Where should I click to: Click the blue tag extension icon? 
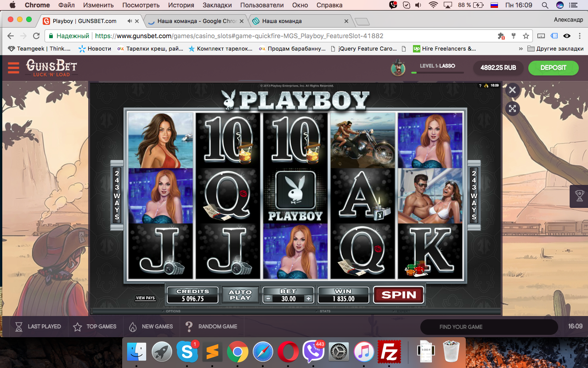click(x=554, y=36)
